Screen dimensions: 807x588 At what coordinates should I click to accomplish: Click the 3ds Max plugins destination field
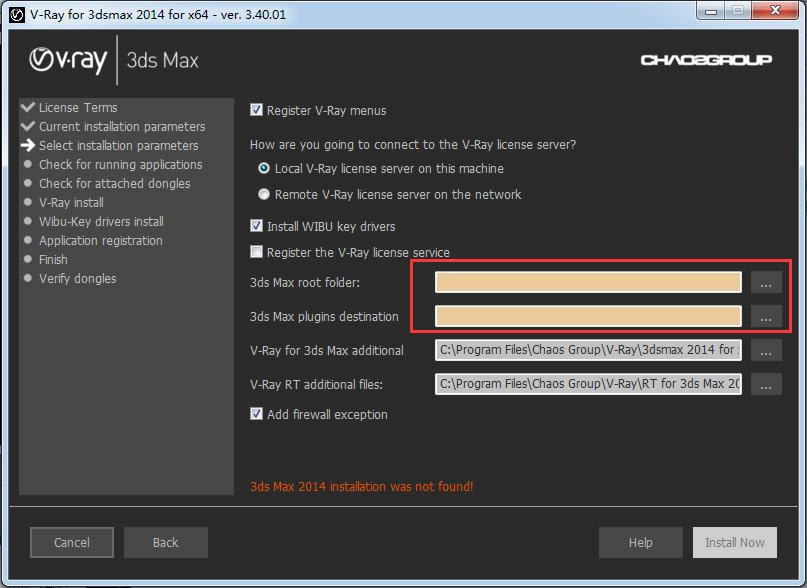(588, 316)
